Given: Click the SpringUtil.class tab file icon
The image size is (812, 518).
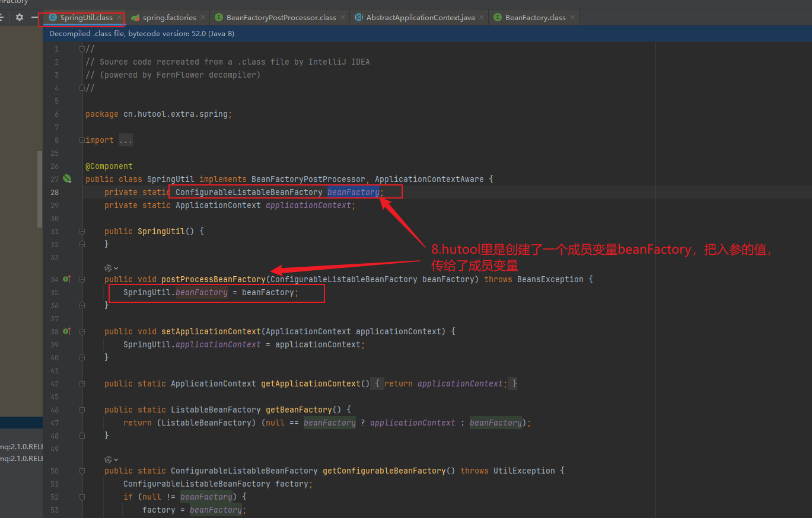Looking at the screenshot, I should [x=53, y=18].
